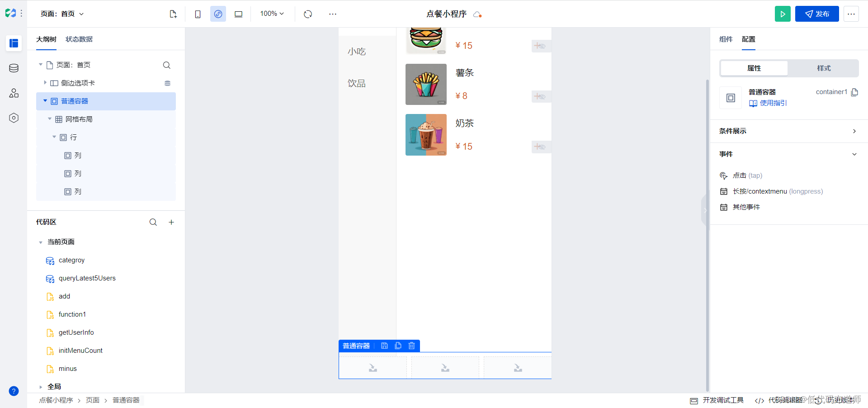Click the 发布 publish button
Screen dimensions: 868x408
click(x=817, y=14)
